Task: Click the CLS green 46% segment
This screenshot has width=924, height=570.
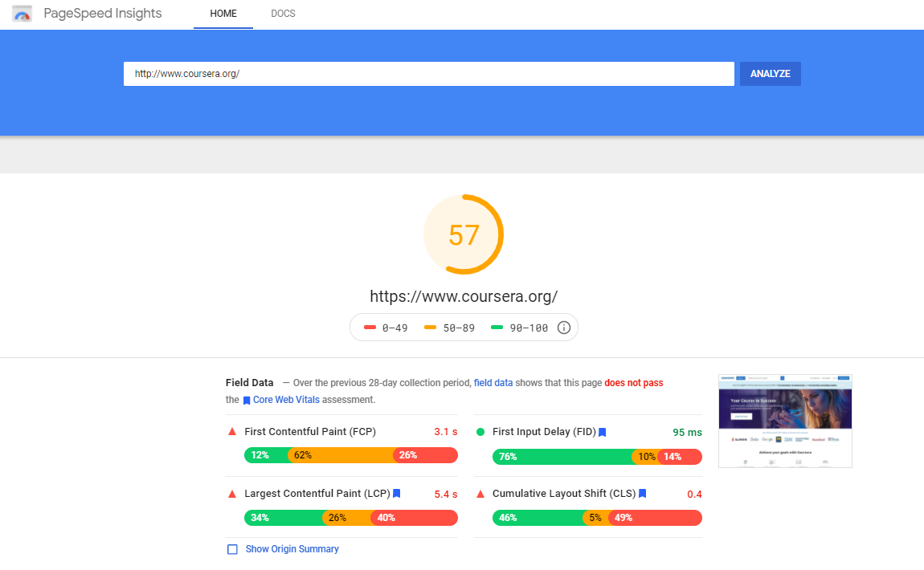Action: pyautogui.click(x=538, y=518)
